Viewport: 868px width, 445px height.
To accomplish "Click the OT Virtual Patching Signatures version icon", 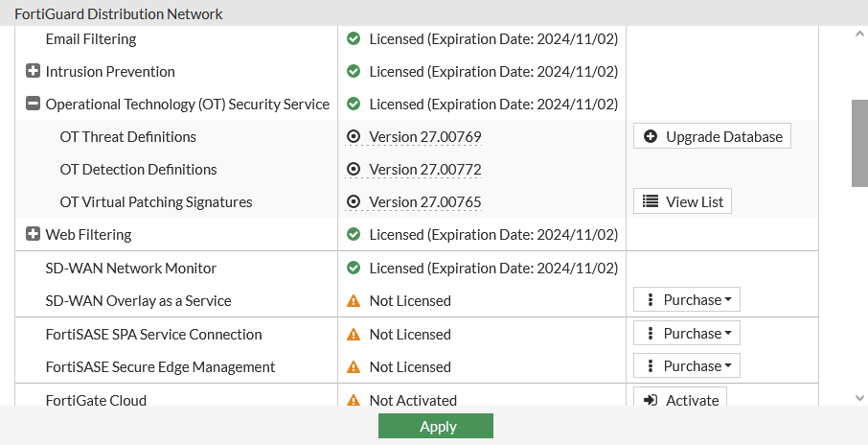I will pyautogui.click(x=354, y=202).
